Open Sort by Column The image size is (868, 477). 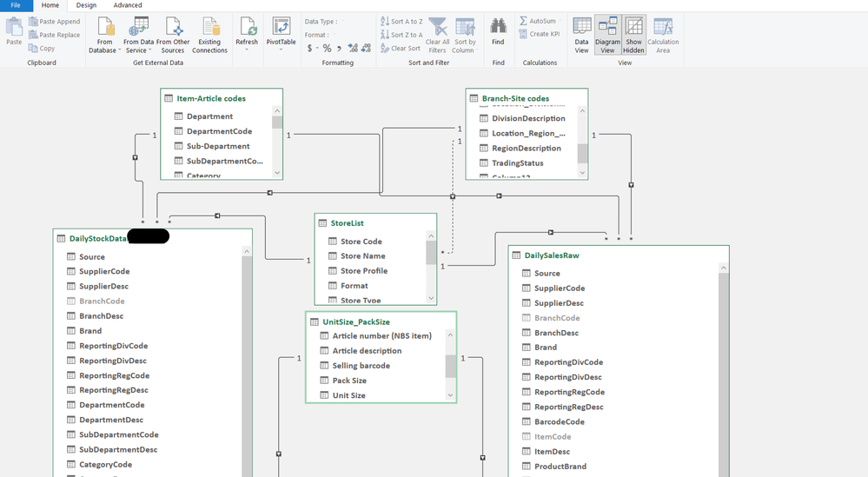pos(465,36)
